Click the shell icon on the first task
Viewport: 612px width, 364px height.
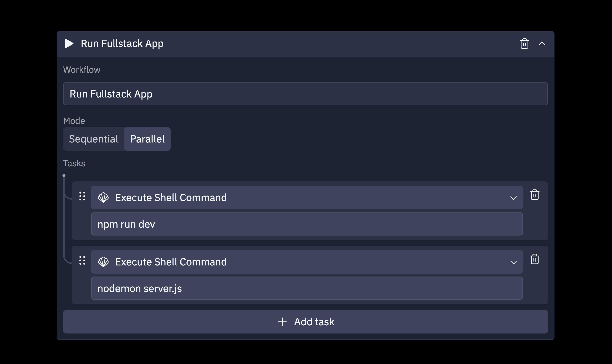[x=103, y=198]
